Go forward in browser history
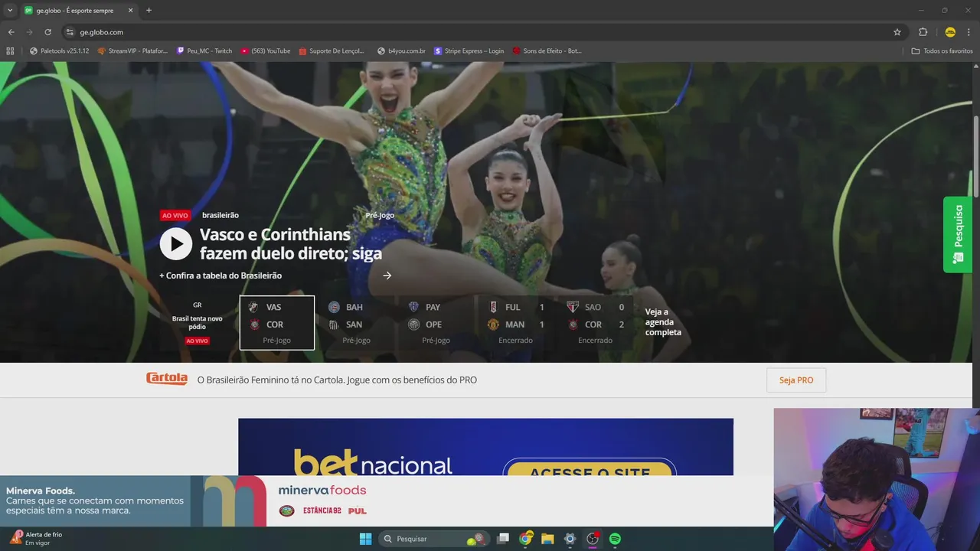980x551 pixels. tap(29, 32)
